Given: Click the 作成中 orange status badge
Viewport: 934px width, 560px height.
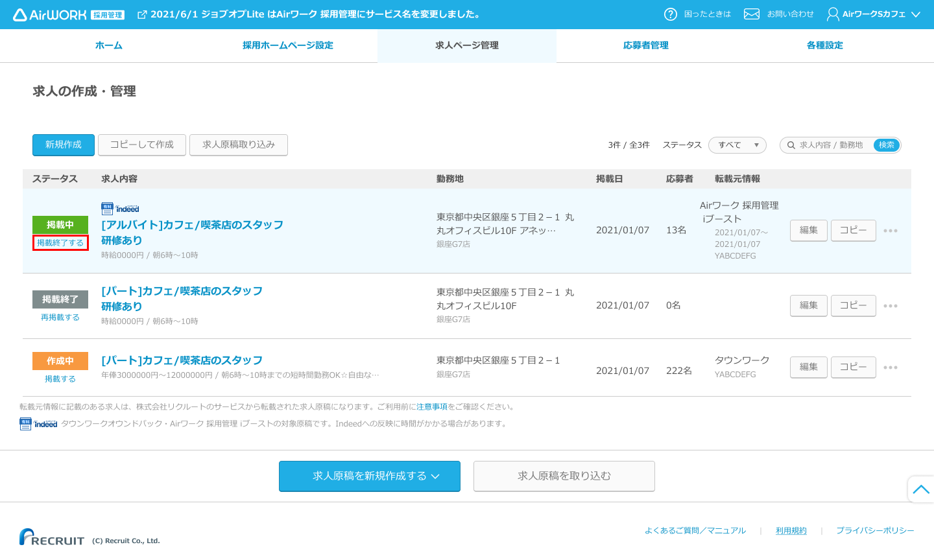Looking at the screenshot, I should [x=60, y=361].
